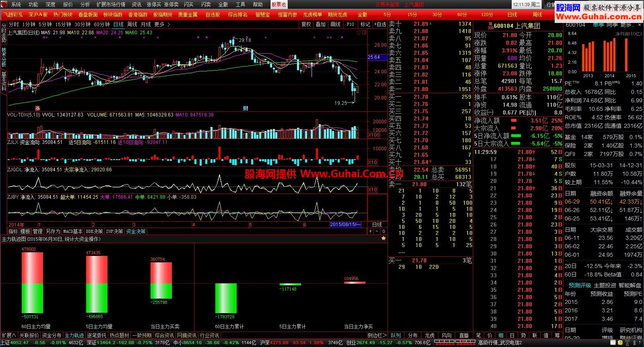Select the 细 tab below tick list
Image resolution: width=644 pixels, height=347 pixels.
[x=501, y=335]
